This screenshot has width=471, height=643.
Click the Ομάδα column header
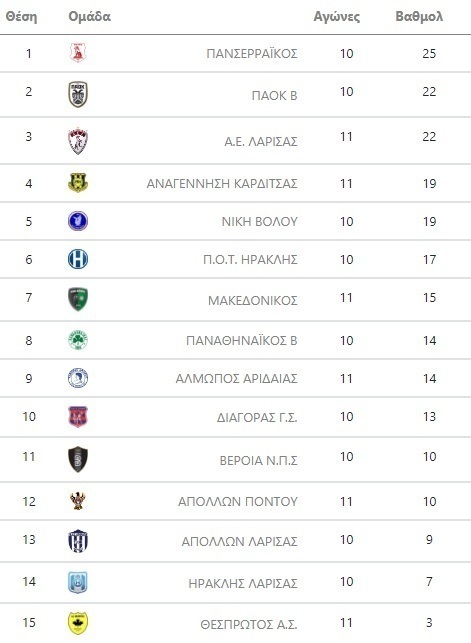coord(89,16)
